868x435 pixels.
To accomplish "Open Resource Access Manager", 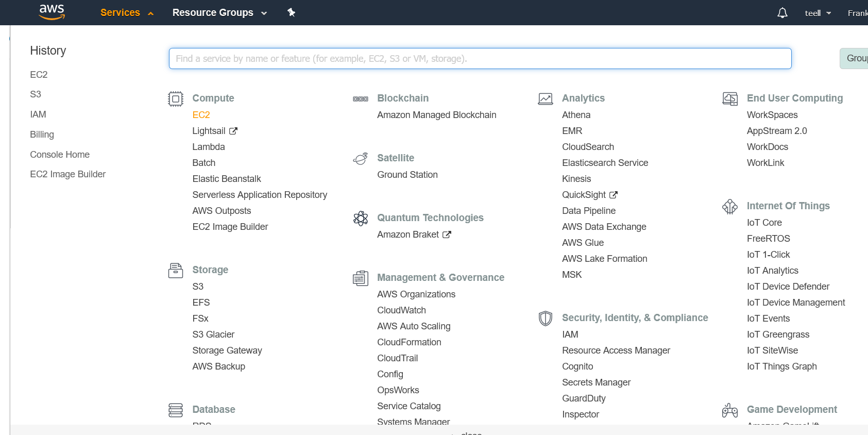I will [x=616, y=350].
